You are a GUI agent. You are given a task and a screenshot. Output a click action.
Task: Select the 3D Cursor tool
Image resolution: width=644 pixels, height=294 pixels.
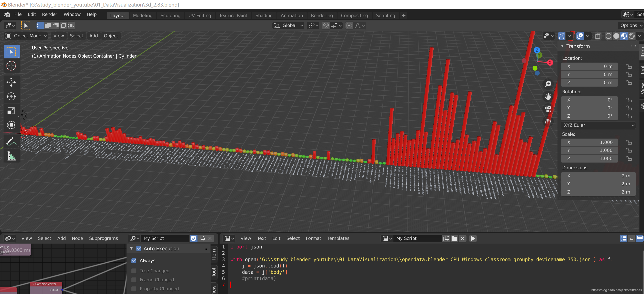pos(11,66)
